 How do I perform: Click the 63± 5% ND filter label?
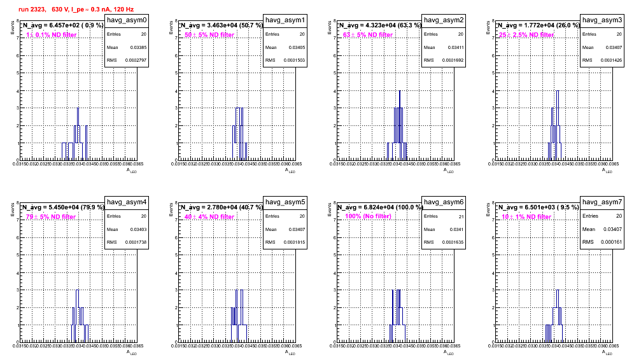pyautogui.click(x=368, y=35)
